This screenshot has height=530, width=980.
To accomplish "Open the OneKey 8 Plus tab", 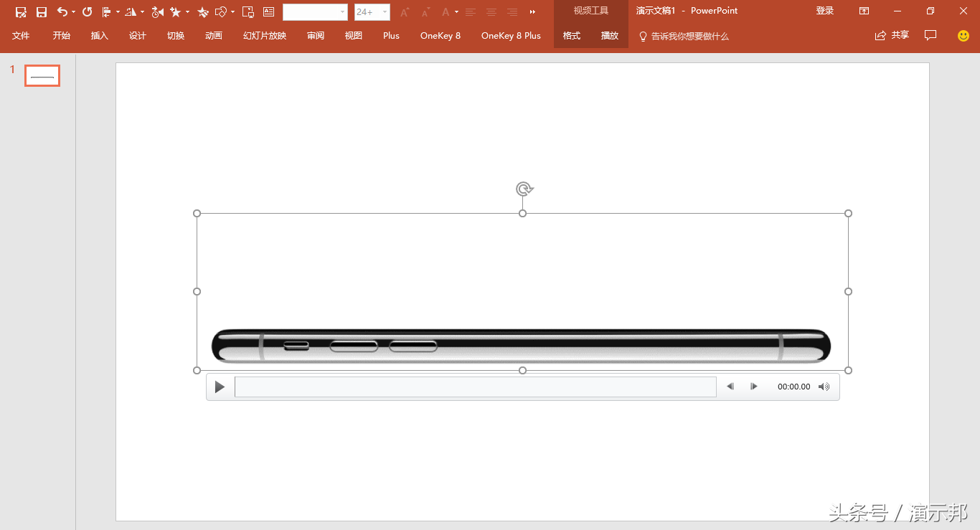I will [x=511, y=36].
